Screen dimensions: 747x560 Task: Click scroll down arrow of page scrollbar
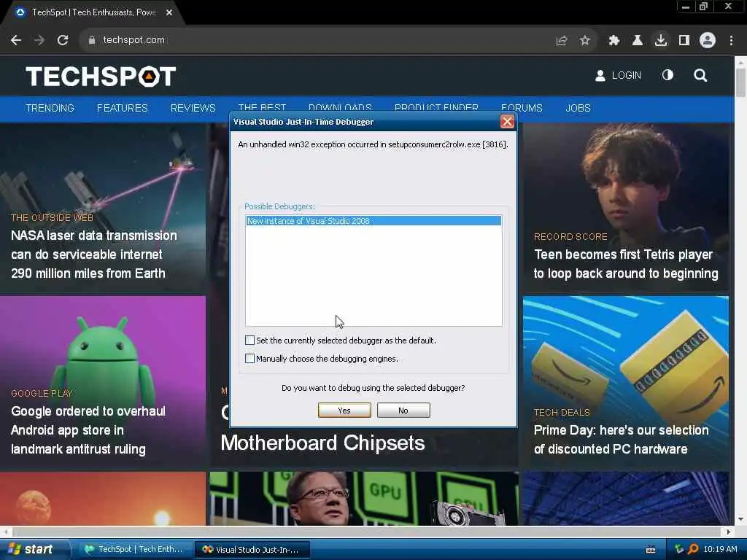(x=740, y=519)
